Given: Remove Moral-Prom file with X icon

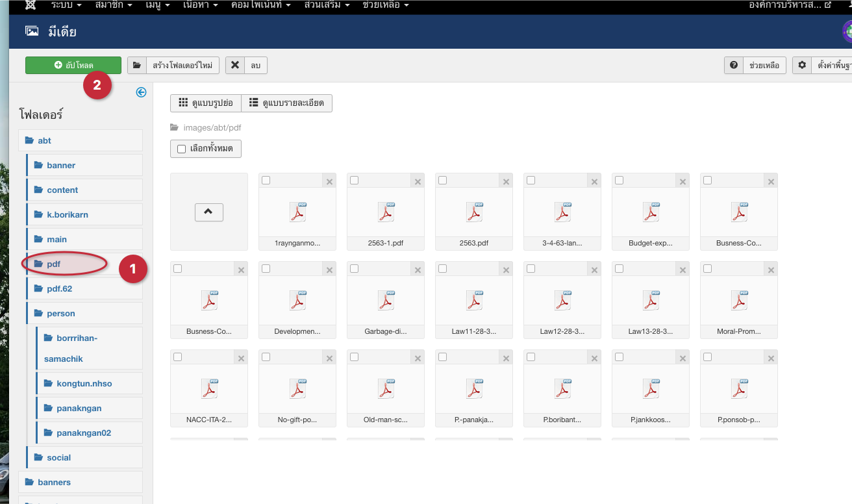Looking at the screenshot, I should 771,270.
